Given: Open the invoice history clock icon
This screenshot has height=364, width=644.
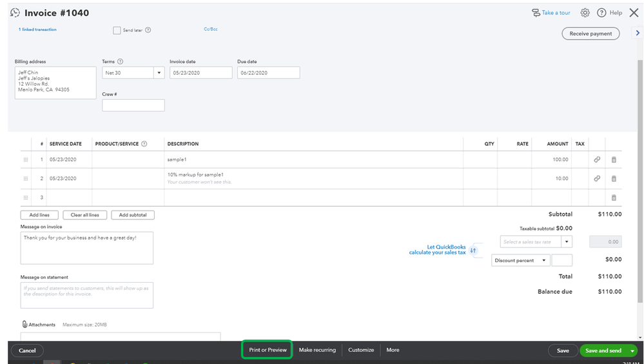Looking at the screenshot, I should click(x=15, y=13).
